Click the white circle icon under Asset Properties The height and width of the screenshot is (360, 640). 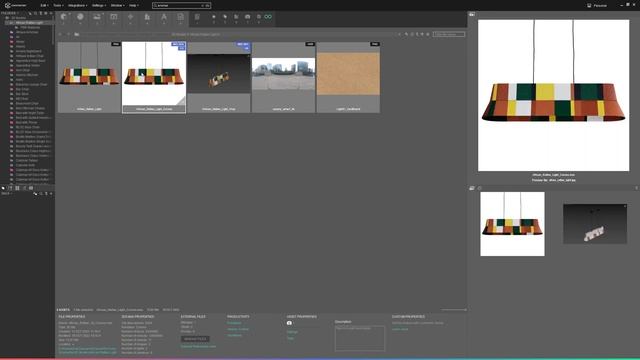click(x=289, y=323)
